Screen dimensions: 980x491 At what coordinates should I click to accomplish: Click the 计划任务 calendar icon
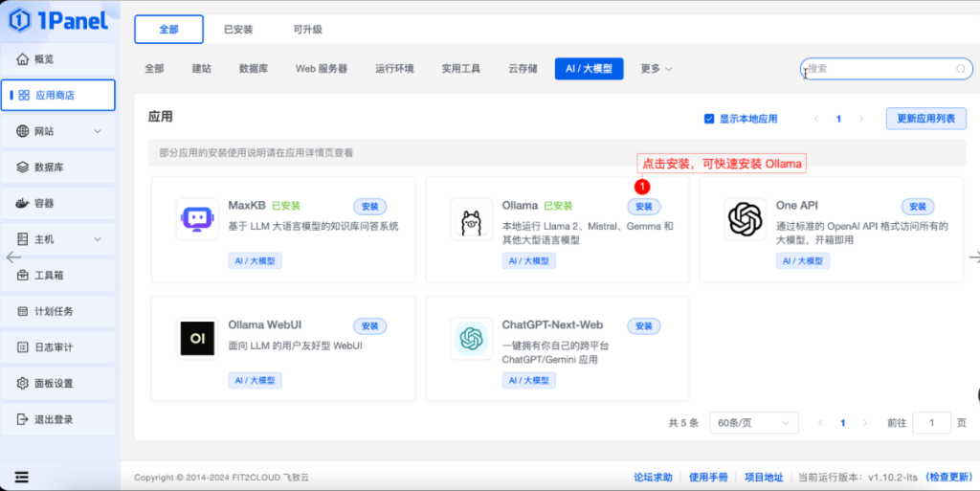(23, 311)
